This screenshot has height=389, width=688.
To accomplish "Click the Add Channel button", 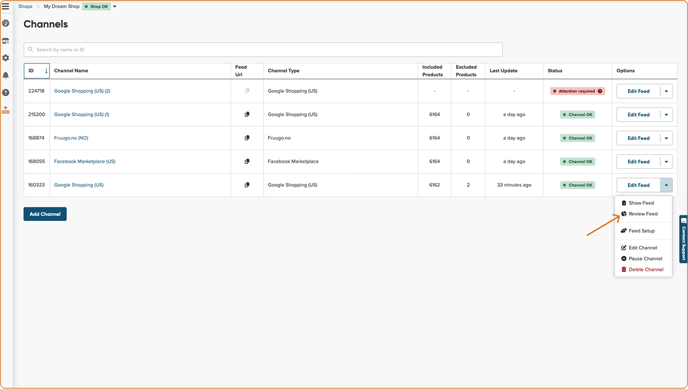I will 45,214.
